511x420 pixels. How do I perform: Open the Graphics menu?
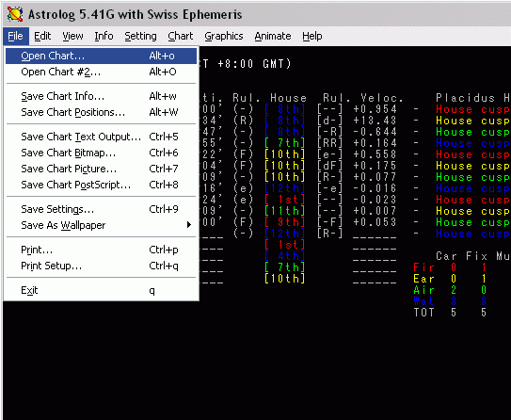tap(224, 36)
